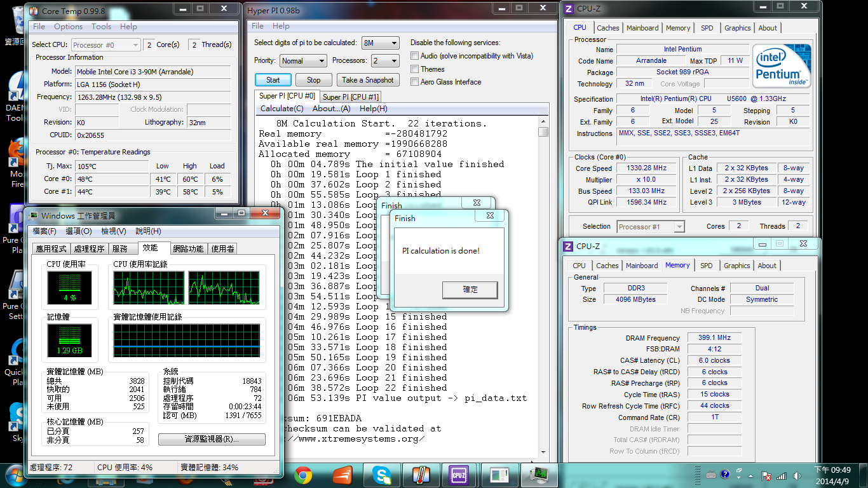Click DRAM Frequency 399.1 MHz value
868x488 pixels.
[714, 338]
